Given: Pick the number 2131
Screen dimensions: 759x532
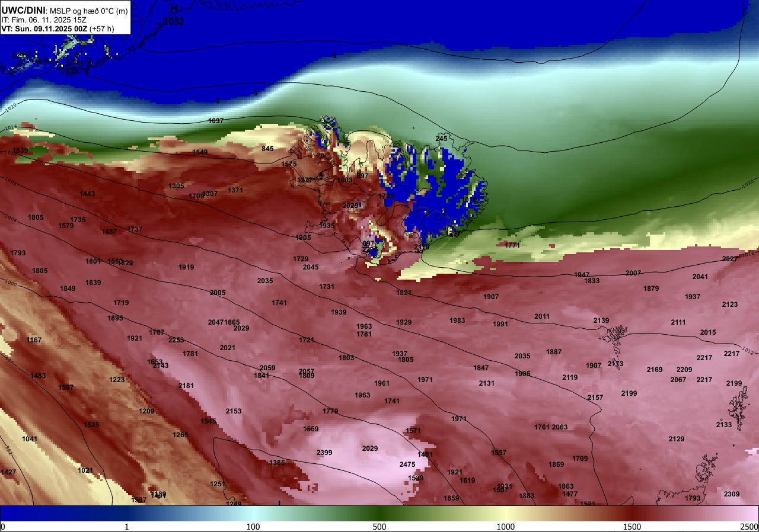Looking at the screenshot, I should pyautogui.click(x=487, y=383).
